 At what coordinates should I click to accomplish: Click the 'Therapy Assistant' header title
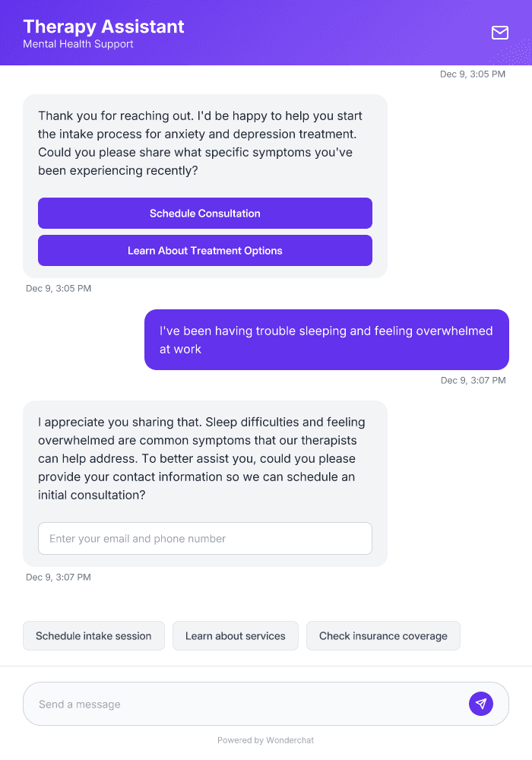click(103, 27)
